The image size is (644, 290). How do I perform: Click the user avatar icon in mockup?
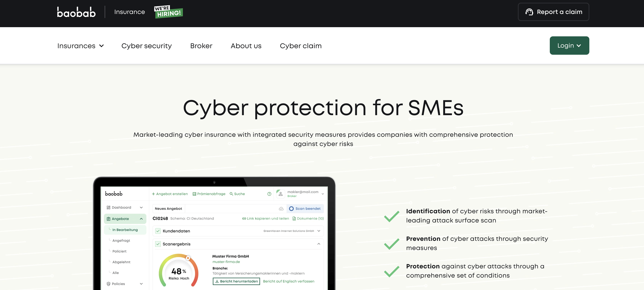(281, 194)
